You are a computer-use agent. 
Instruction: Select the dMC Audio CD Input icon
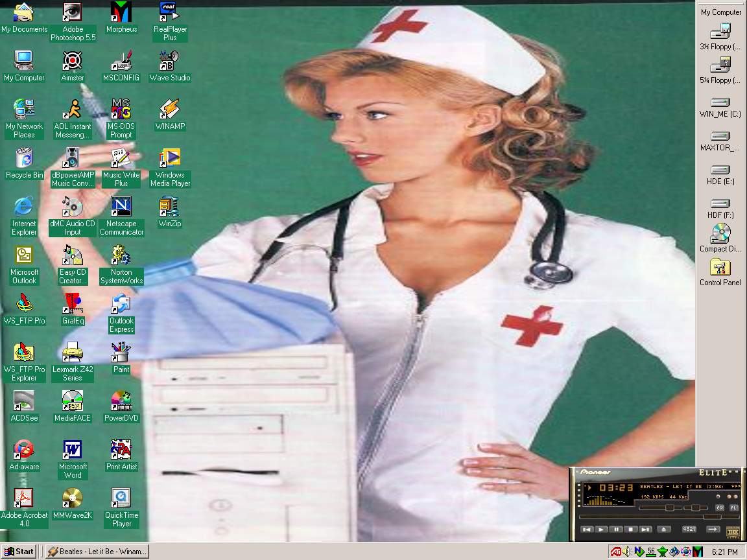click(73, 216)
